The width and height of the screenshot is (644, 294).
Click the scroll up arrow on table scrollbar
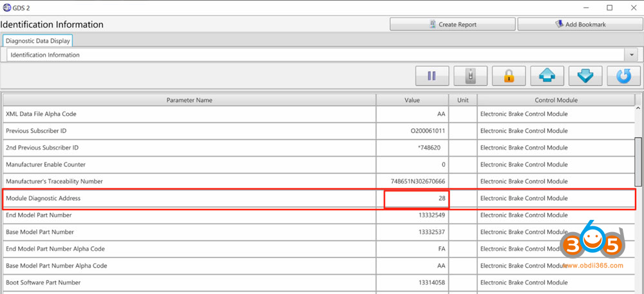pyautogui.click(x=638, y=100)
